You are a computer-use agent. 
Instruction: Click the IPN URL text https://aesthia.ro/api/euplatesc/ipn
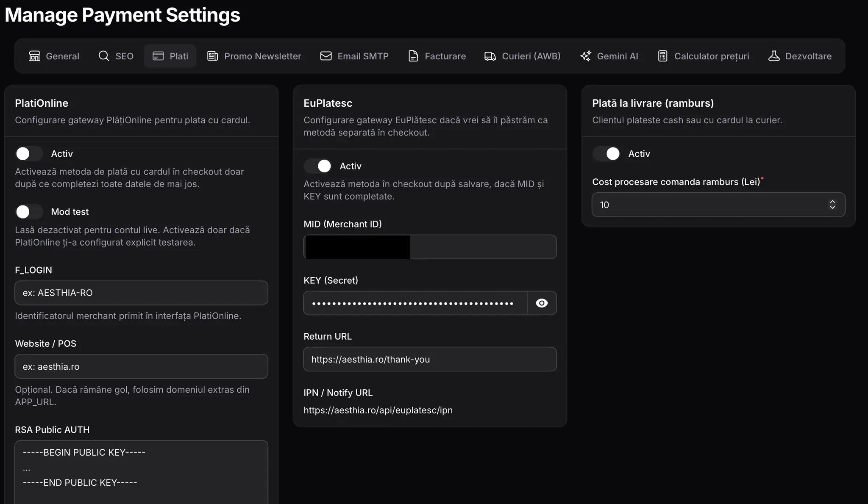coord(378,410)
